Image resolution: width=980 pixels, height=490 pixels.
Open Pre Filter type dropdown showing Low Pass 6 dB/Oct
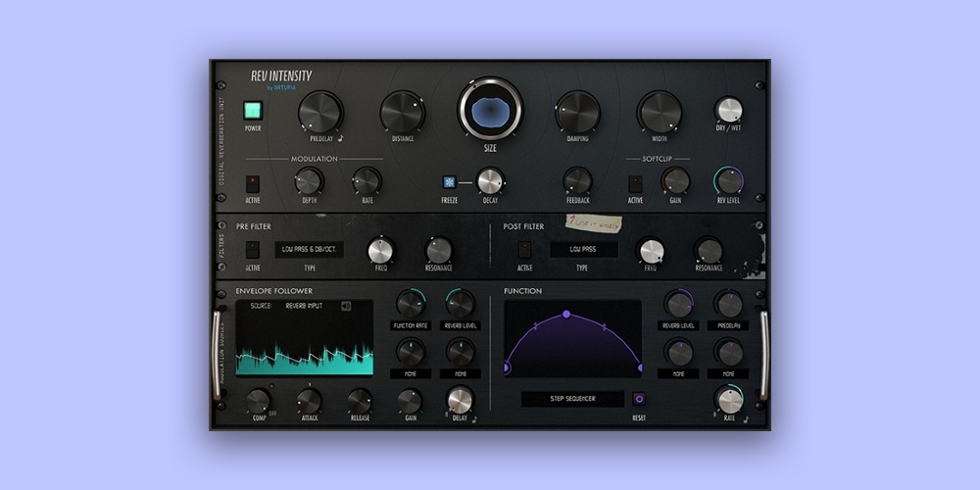pos(309,250)
